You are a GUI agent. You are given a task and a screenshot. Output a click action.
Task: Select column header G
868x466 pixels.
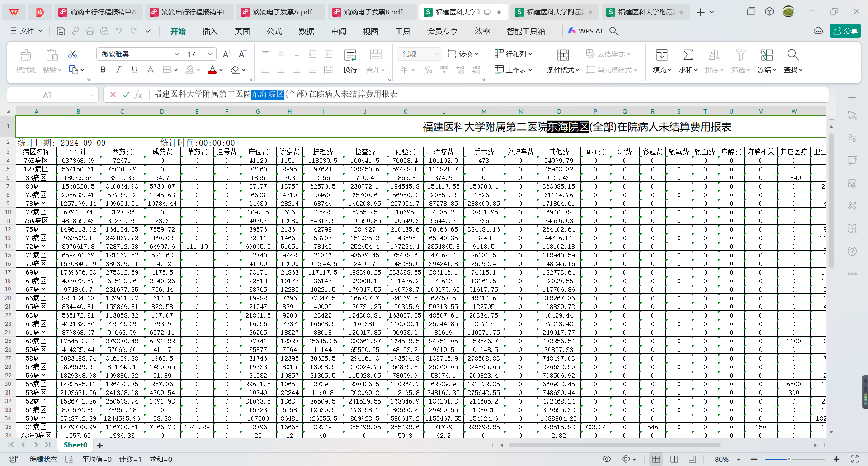click(258, 111)
